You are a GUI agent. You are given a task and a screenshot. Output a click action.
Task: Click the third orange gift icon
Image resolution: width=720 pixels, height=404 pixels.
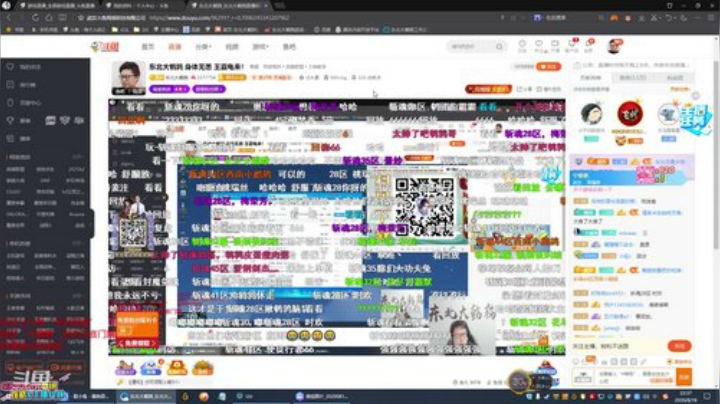pyautogui.click(x=177, y=368)
